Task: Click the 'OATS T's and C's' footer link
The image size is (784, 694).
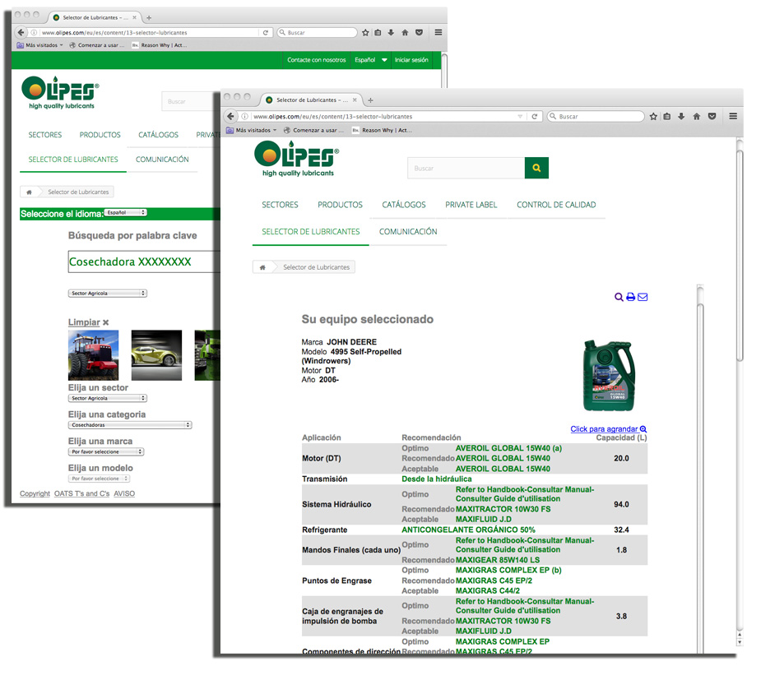Action: (x=82, y=493)
